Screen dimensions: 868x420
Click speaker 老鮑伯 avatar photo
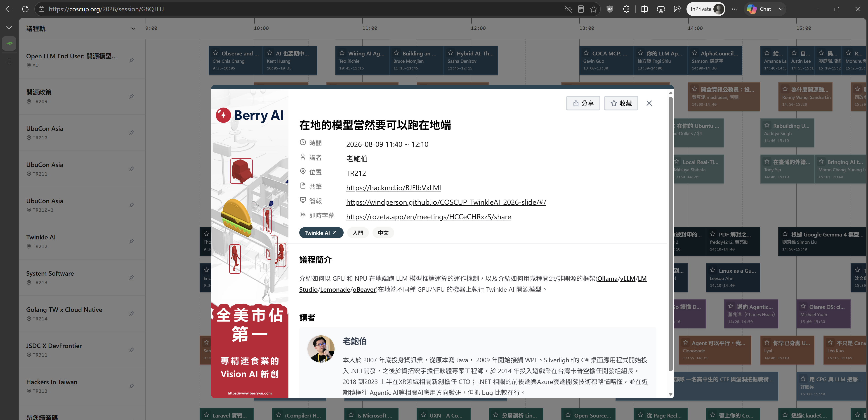[x=321, y=349]
